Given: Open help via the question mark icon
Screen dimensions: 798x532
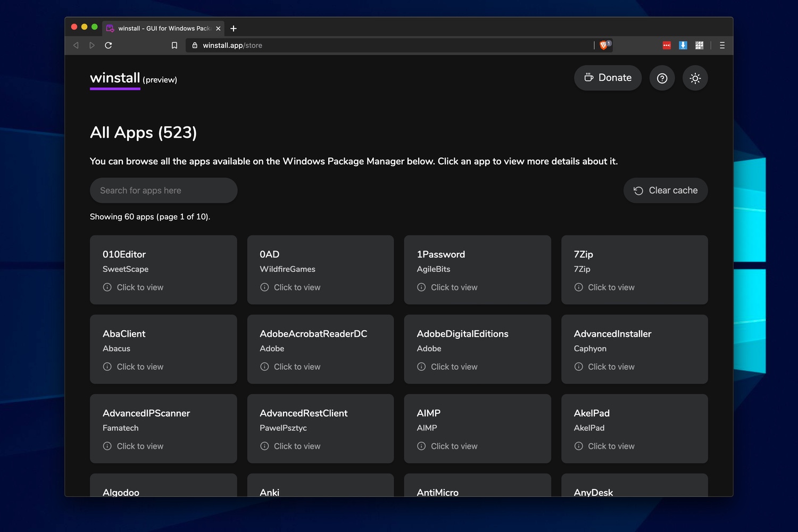Looking at the screenshot, I should (x=662, y=78).
